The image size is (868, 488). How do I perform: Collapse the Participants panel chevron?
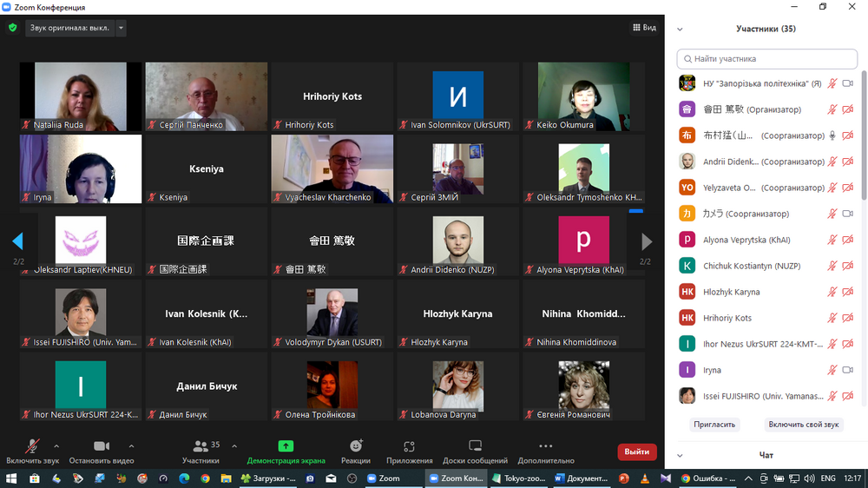680,29
